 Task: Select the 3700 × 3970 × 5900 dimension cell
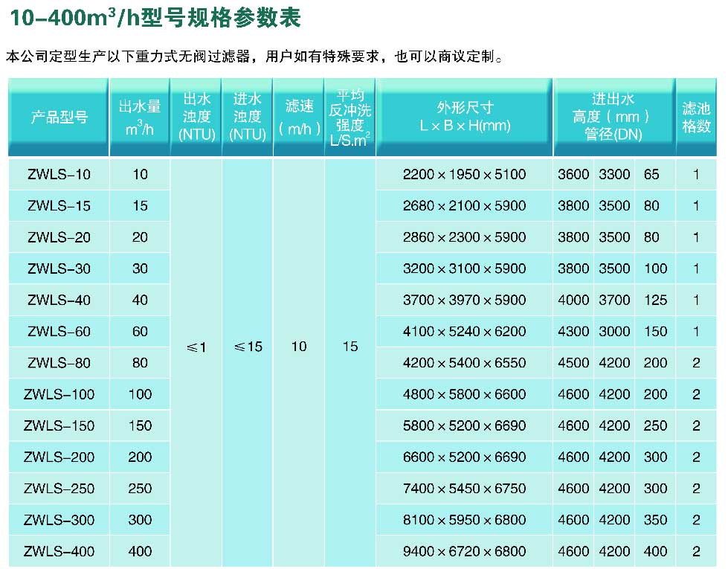tap(464, 300)
